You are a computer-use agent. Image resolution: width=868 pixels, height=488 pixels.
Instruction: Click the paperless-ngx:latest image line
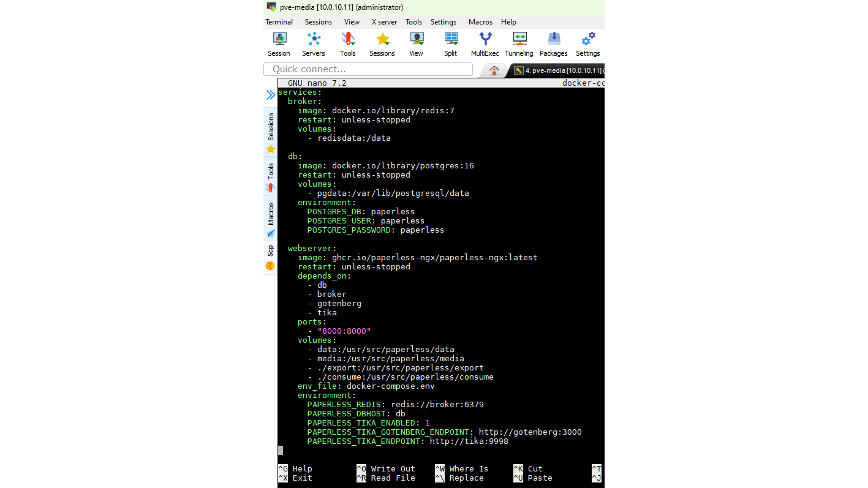coord(418,258)
